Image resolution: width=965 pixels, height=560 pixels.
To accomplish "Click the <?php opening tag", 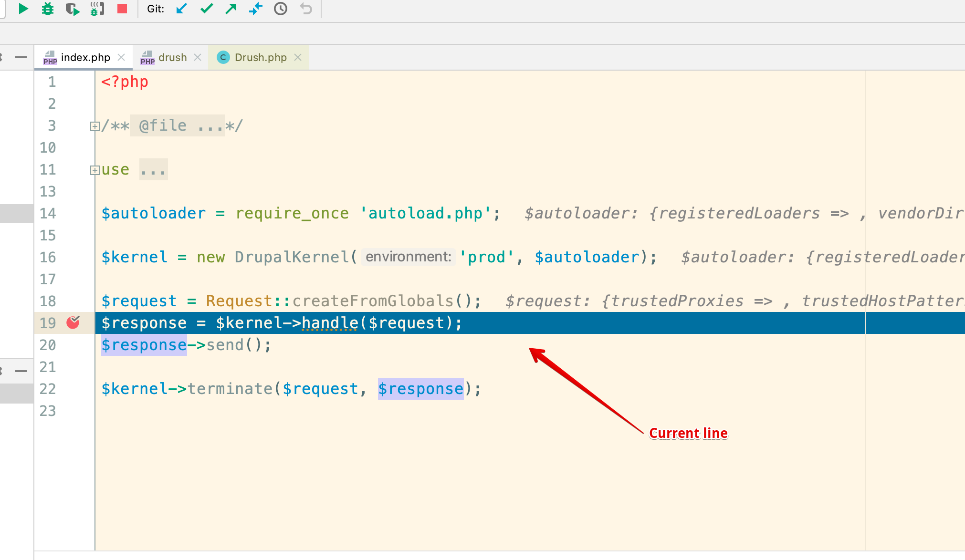I will point(125,82).
